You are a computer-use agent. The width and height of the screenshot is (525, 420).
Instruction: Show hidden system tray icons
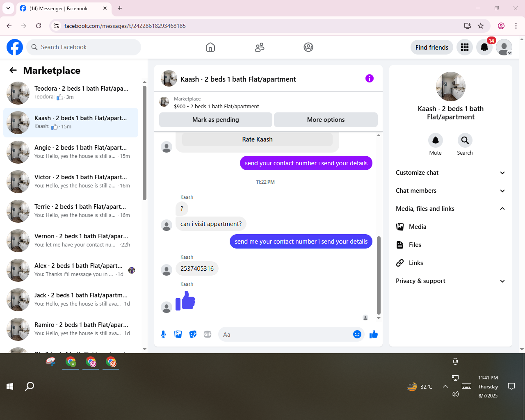445,386
